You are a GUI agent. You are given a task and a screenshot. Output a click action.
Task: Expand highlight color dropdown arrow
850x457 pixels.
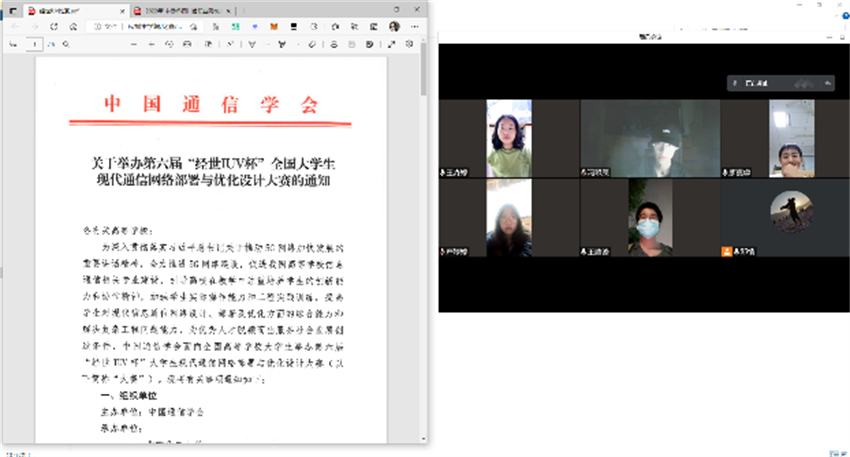tap(298, 44)
